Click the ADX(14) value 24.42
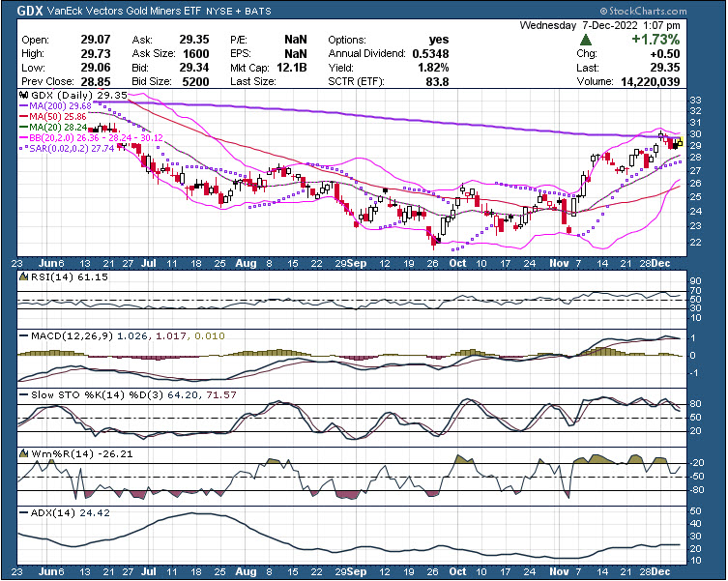Screen dimensions: 728x581 click(95, 513)
